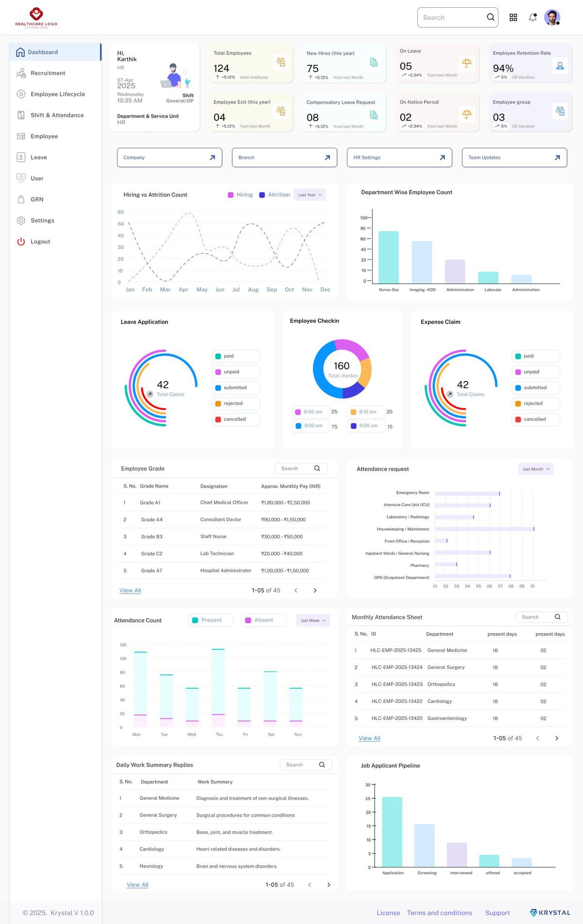Click the 9:20 am color swatch in Employee Checkin

click(x=354, y=426)
